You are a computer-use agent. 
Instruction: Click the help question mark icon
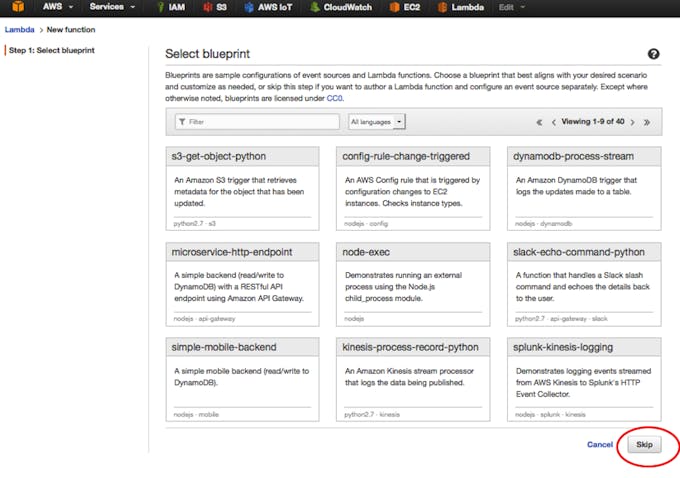tap(653, 54)
